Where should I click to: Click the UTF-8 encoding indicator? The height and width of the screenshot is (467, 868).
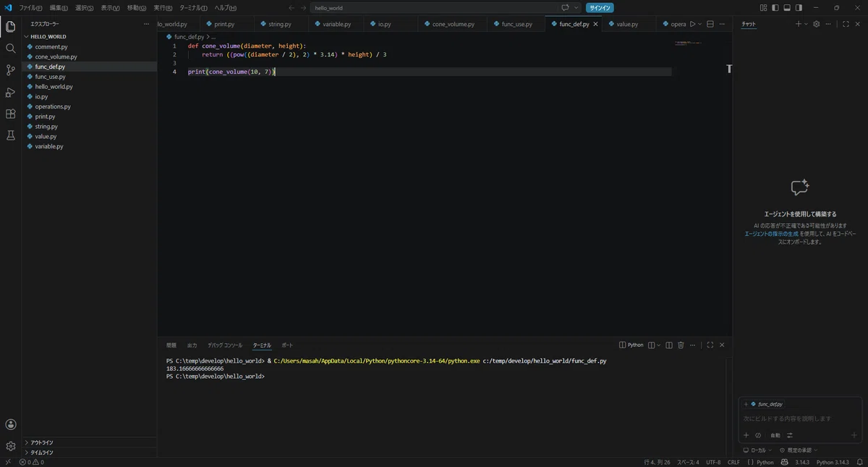pyautogui.click(x=713, y=462)
